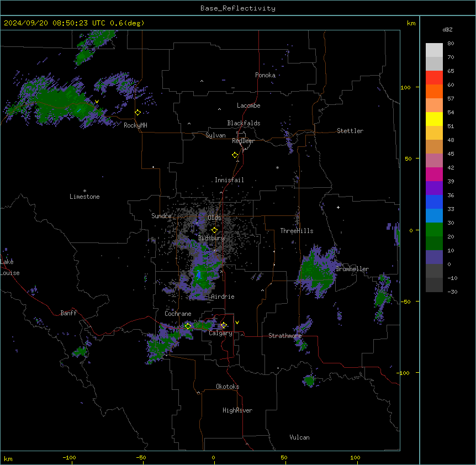Click the -50 tick label on the bottom axis
The width and height of the screenshot is (476, 465).
click(141, 457)
